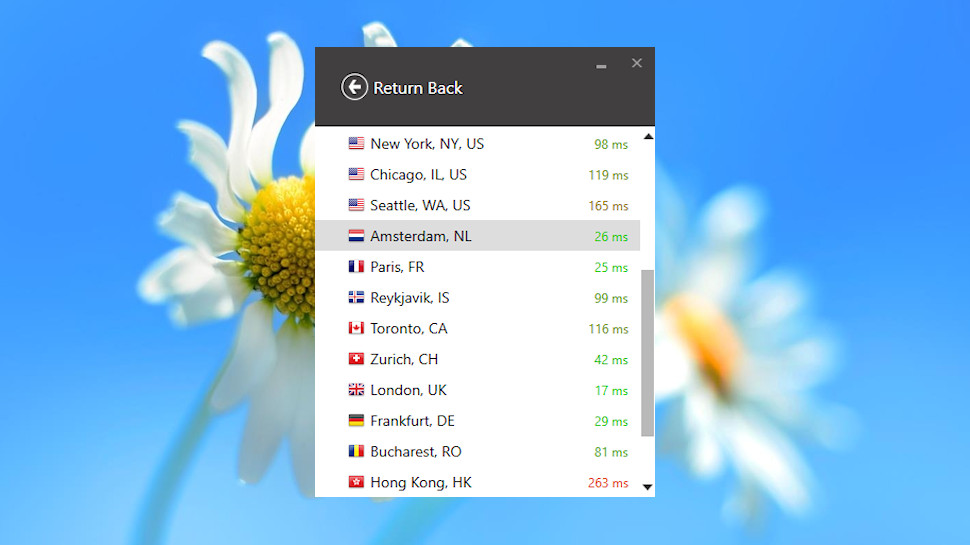Choose the Hong Kong, HK server
970x545 pixels.
pyautogui.click(x=478, y=482)
